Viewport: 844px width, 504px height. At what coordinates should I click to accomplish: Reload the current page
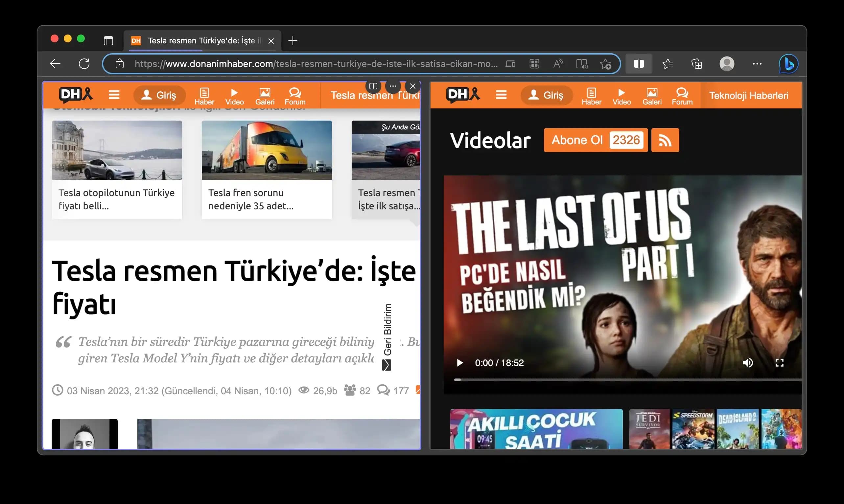84,64
